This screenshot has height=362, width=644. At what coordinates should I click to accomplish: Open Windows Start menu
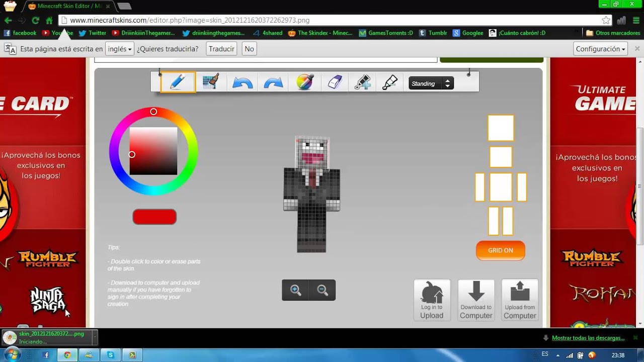tap(11, 355)
